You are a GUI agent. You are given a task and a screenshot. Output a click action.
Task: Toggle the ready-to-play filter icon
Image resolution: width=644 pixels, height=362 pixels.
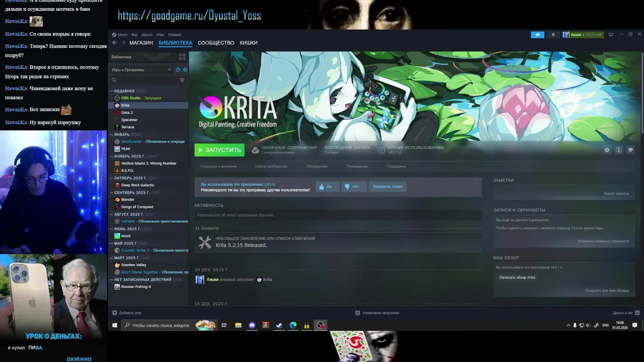185,70
